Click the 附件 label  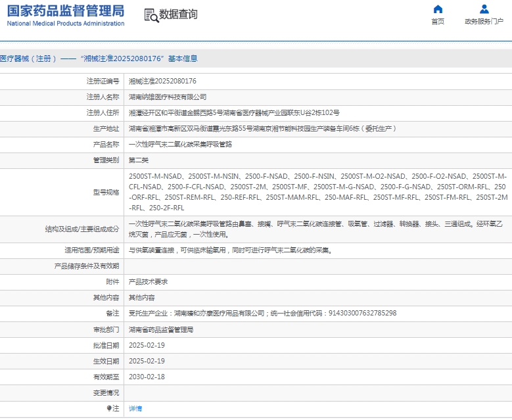(112, 282)
